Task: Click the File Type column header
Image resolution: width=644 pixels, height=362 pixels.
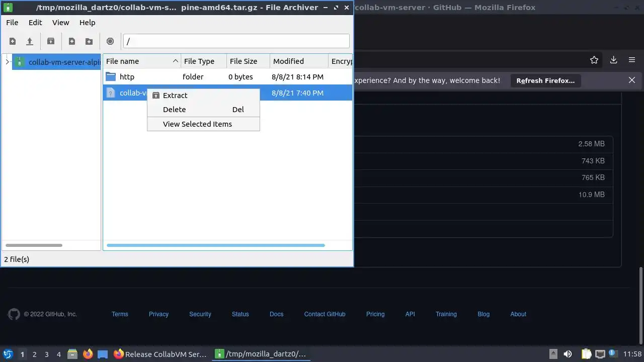Action: tap(204, 61)
